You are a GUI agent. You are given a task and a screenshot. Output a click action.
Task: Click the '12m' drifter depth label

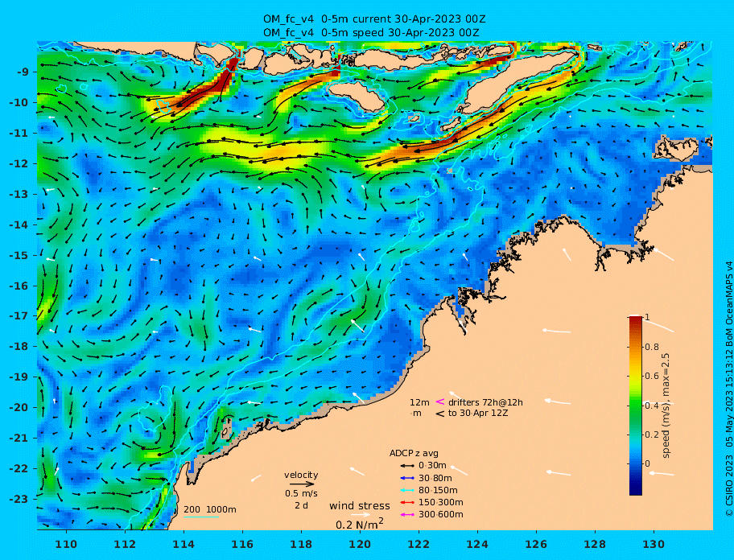(419, 402)
